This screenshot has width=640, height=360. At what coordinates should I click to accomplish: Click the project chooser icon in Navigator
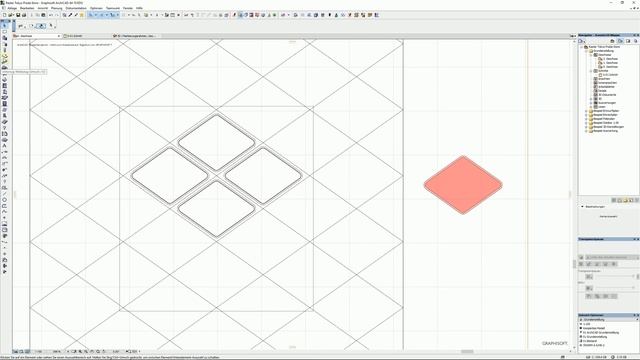click(x=581, y=41)
